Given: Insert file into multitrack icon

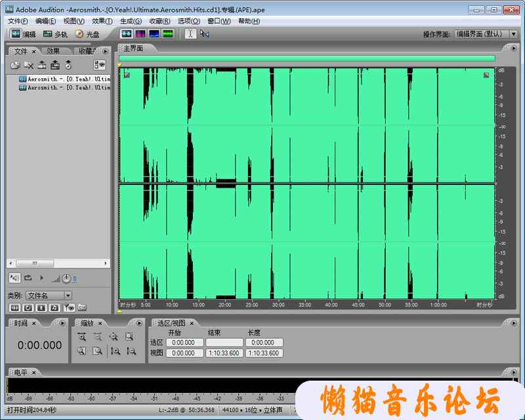Looking at the screenshot, I should click(x=42, y=65).
